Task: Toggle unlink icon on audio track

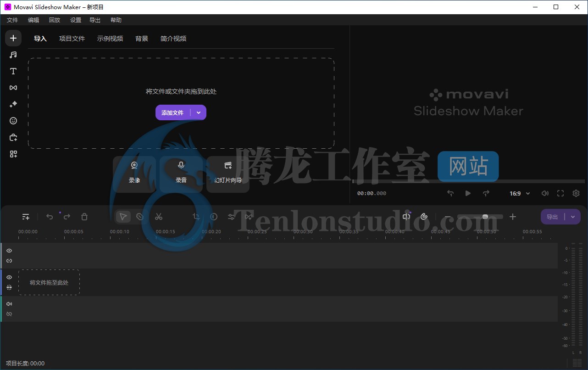Action: (9, 314)
